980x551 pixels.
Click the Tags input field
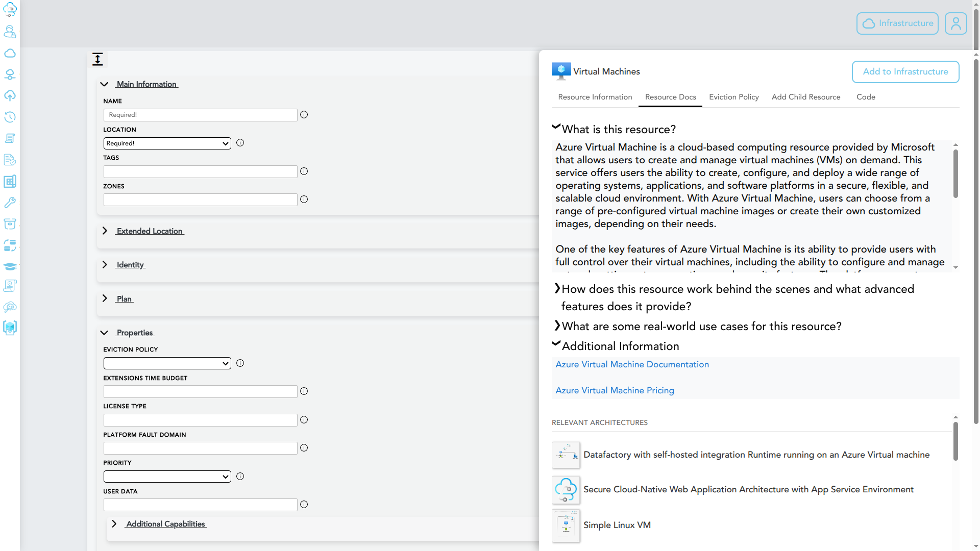click(201, 171)
